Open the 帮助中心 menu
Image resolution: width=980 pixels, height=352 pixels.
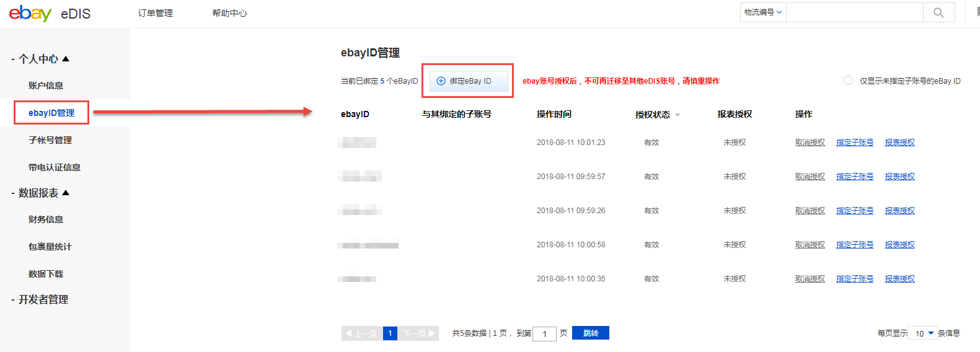pos(229,13)
